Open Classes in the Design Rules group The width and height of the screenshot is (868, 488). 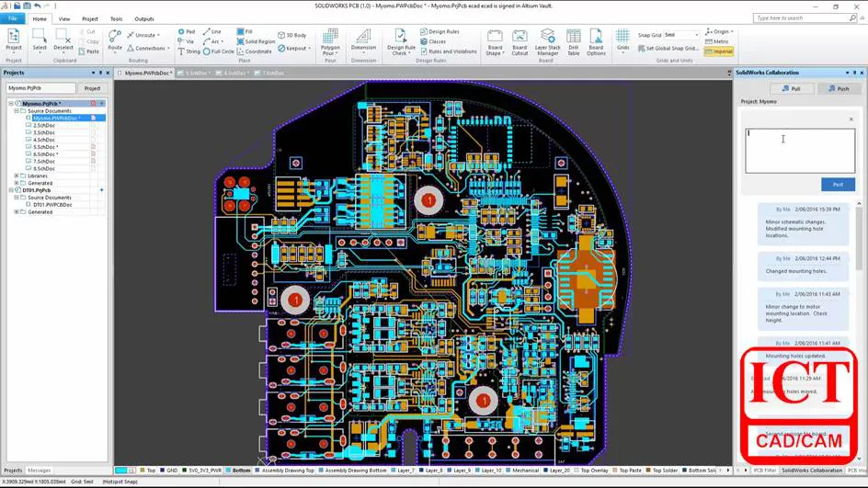pyautogui.click(x=433, y=41)
